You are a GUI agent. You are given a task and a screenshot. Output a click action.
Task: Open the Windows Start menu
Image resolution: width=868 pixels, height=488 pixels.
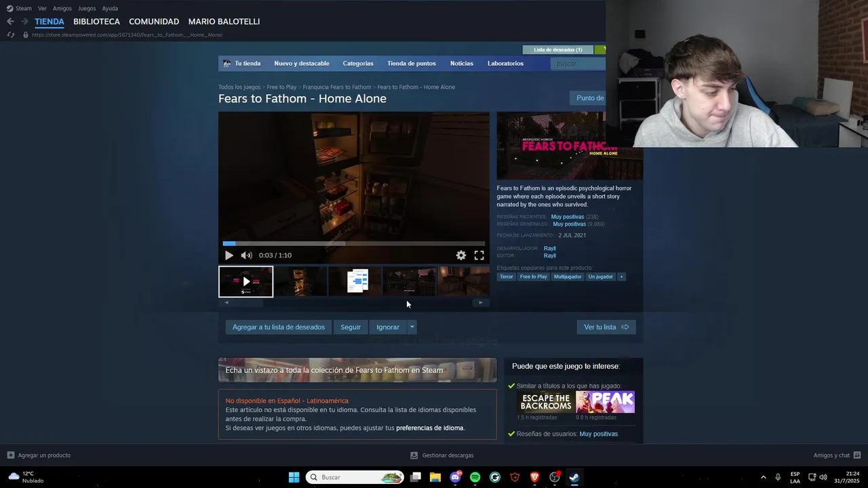pyautogui.click(x=294, y=477)
